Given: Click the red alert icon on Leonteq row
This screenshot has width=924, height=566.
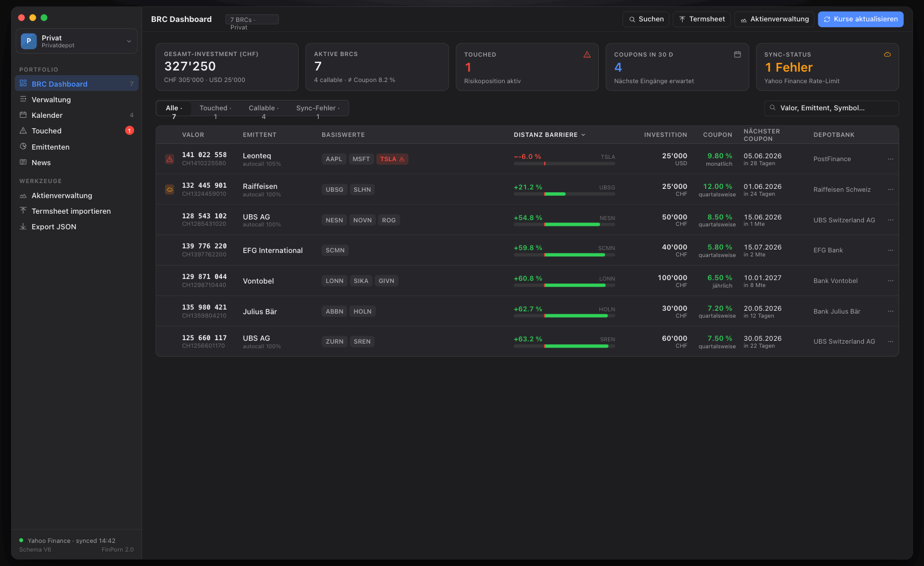Looking at the screenshot, I should tap(170, 159).
